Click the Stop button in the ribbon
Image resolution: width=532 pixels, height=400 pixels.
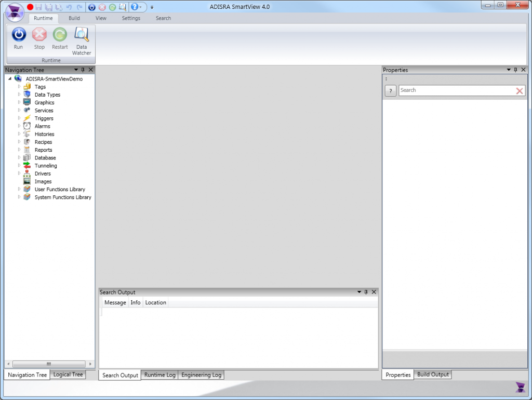[39, 38]
